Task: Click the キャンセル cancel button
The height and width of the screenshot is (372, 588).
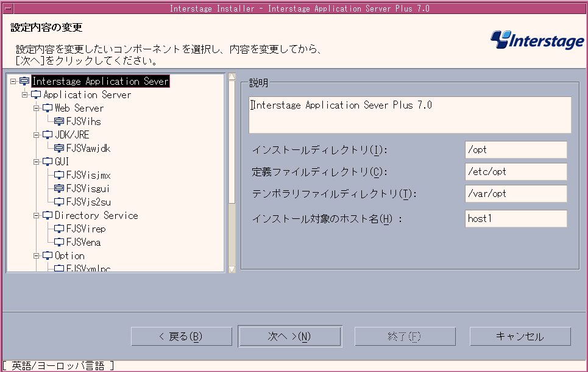Action: coord(520,337)
